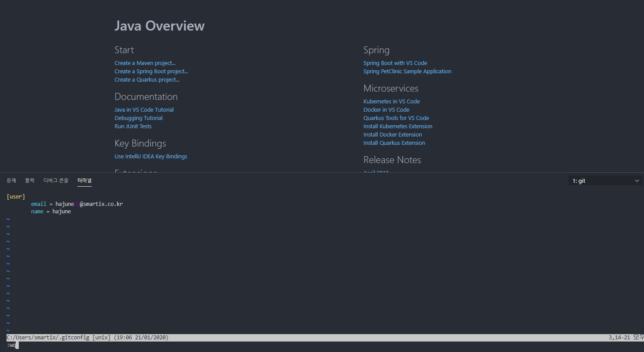Open Create a Spring Boot project link
644x352 pixels.
pos(151,72)
